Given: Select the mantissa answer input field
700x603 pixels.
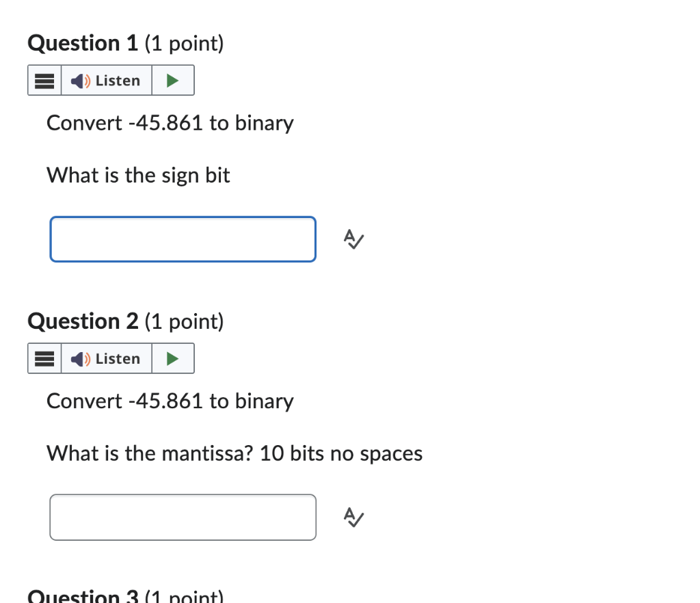Looking at the screenshot, I should click(x=183, y=518).
